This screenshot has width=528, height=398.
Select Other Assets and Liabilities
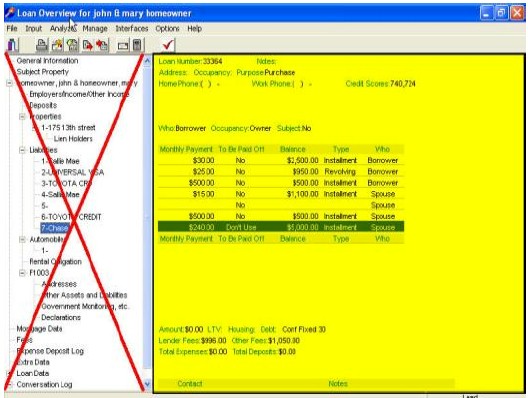(x=84, y=295)
